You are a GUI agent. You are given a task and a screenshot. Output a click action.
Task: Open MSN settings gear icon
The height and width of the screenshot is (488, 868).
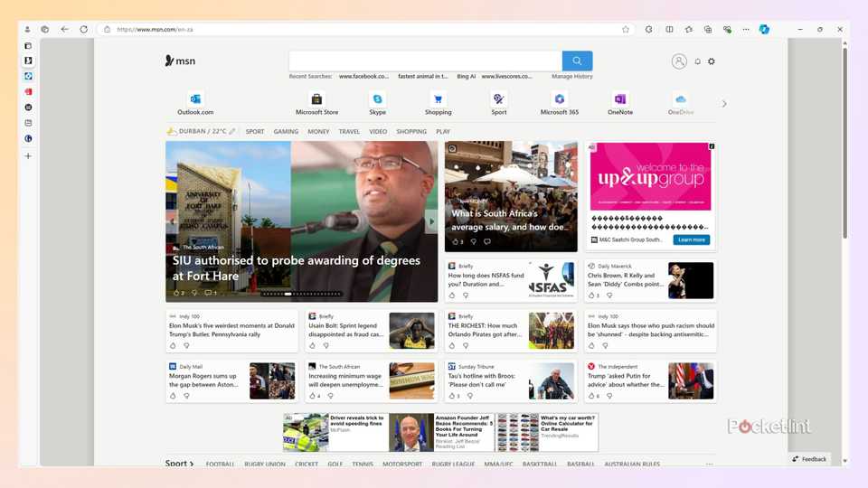712,61
